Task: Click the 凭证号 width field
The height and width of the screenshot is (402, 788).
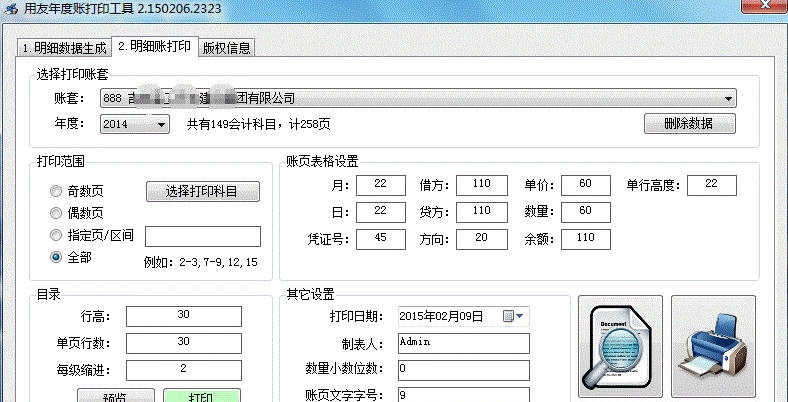Action: coord(380,239)
